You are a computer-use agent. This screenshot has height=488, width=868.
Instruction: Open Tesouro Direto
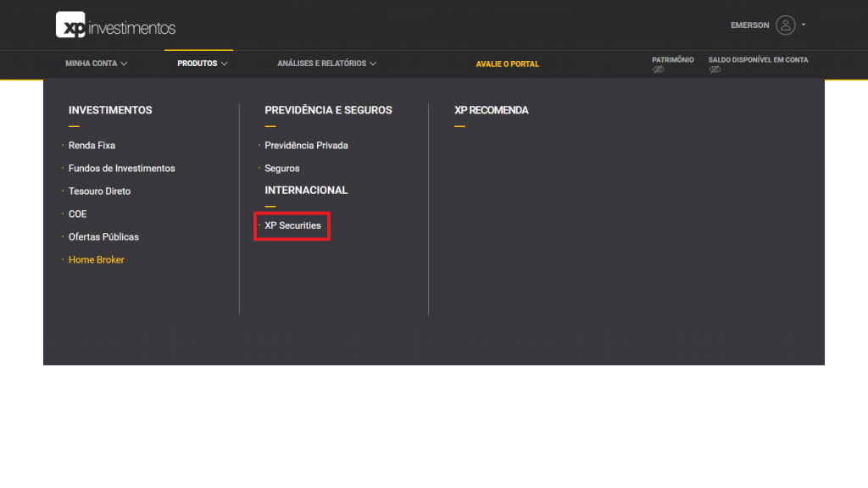point(100,191)
